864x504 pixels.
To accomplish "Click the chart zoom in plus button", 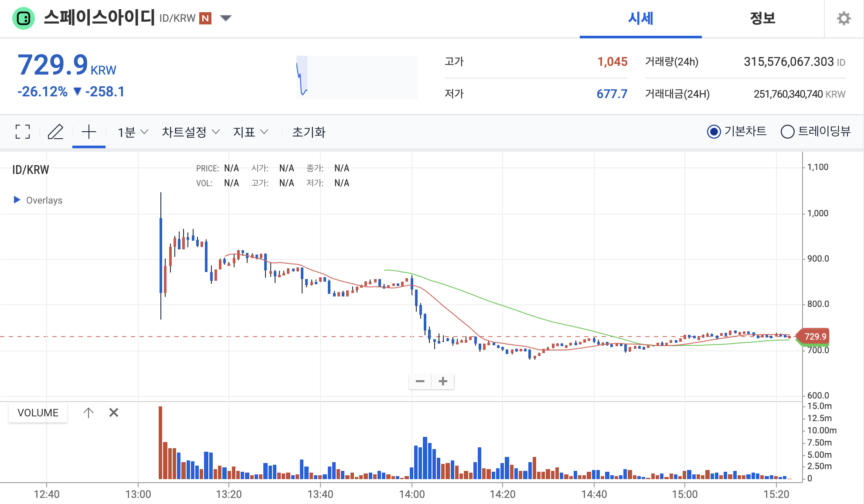I will (443, 381).
